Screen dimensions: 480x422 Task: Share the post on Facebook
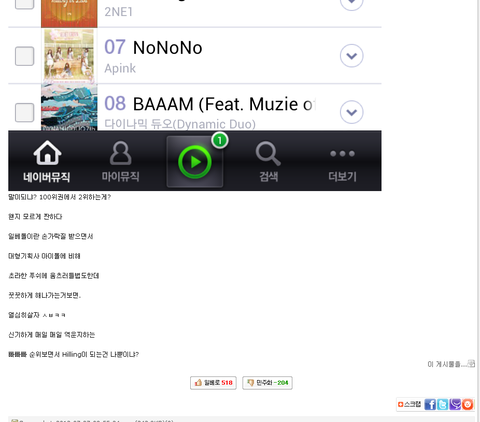pyautogui.click(x=430, y=404)
